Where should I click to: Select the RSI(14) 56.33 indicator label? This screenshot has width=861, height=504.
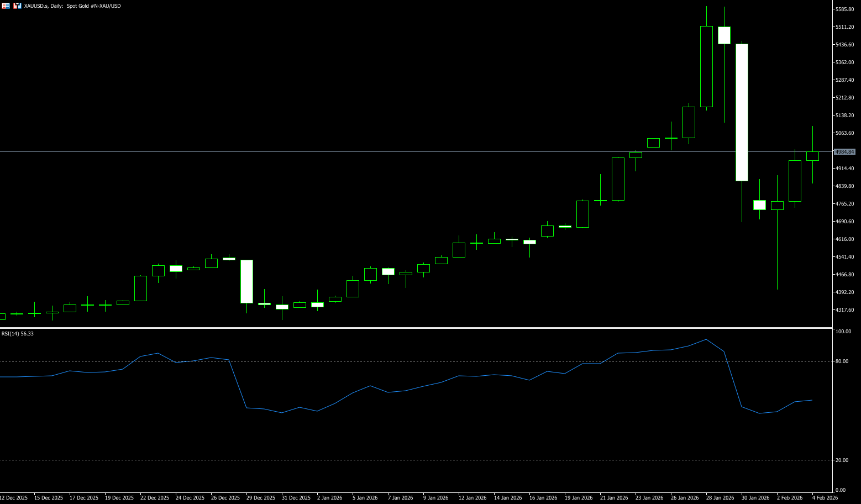(x=18, y=334)
